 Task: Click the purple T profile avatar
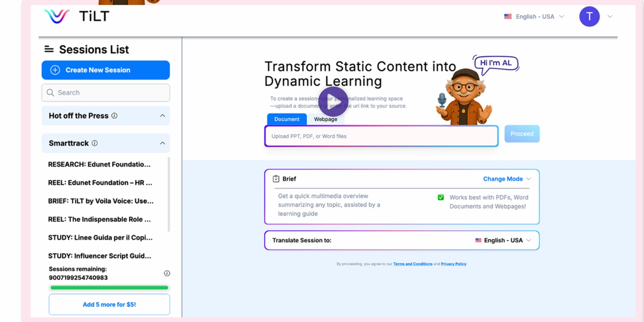[589, 16]
